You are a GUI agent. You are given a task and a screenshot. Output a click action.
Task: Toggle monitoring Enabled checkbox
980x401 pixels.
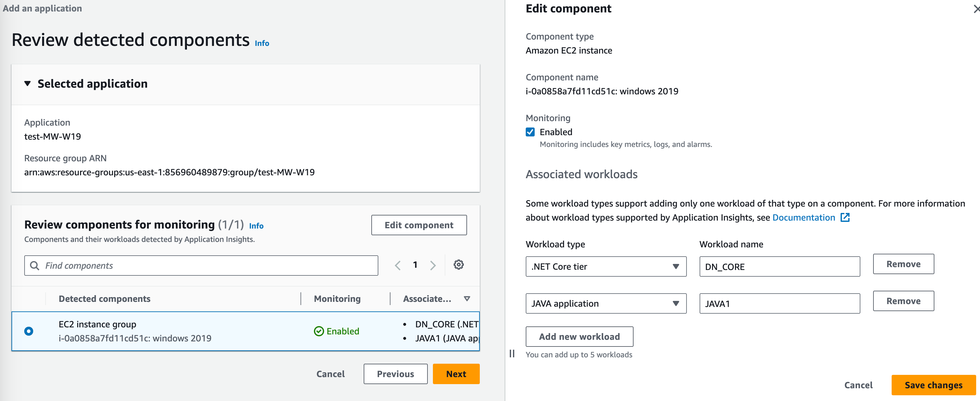tap(531, 131)
